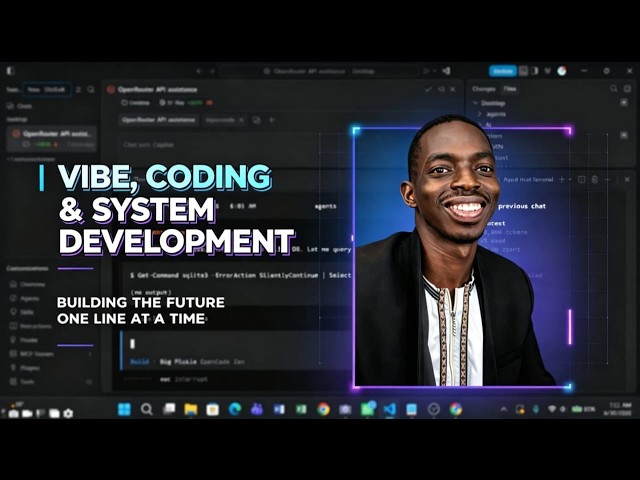
Task: Open Excel from the taskbar
Action: tap(301, 409)
